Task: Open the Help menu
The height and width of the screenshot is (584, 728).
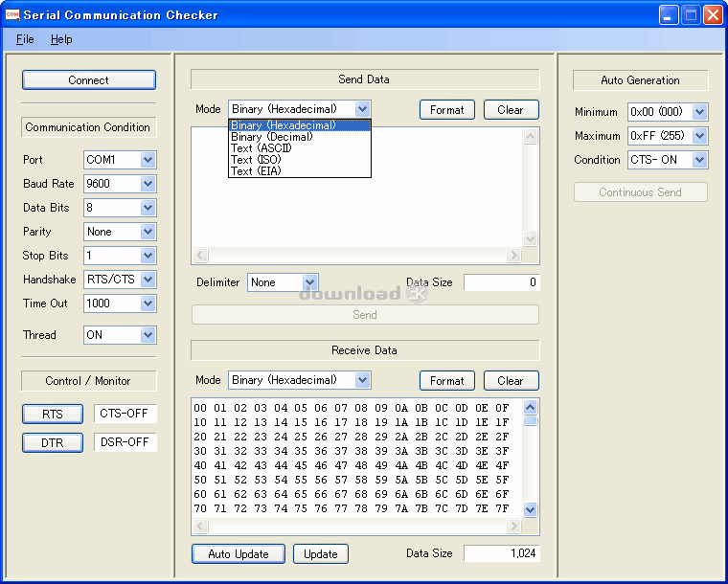Action: coord(61,39)
